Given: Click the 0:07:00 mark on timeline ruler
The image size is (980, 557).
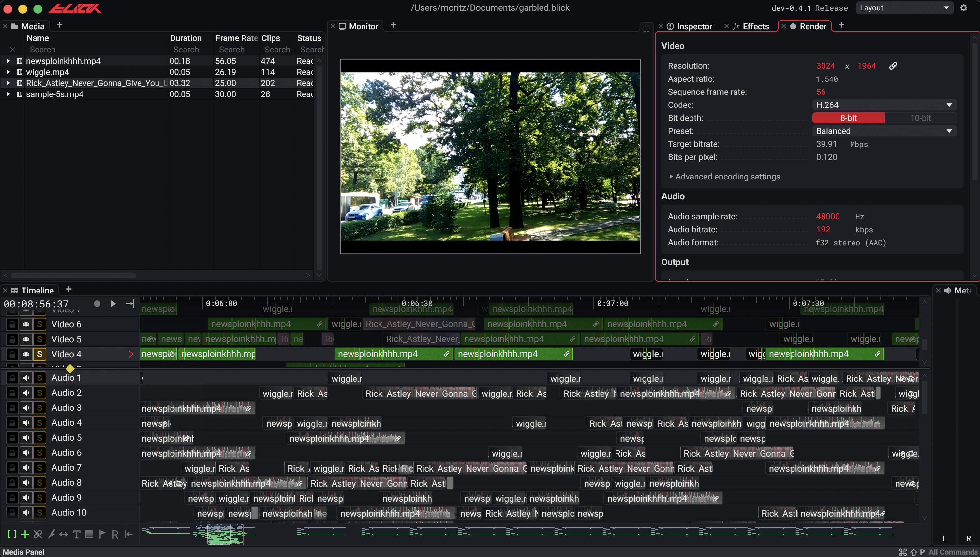Looking at the screenshot, I should click(613, 303).
